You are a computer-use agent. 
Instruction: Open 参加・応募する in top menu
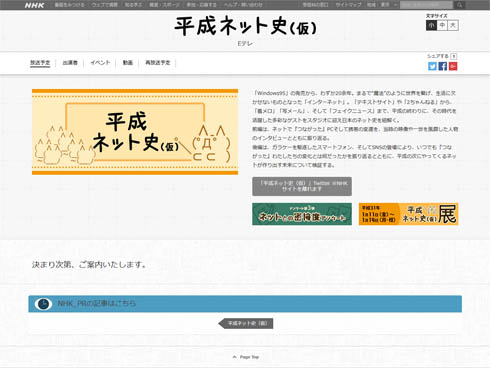point(202,5)
